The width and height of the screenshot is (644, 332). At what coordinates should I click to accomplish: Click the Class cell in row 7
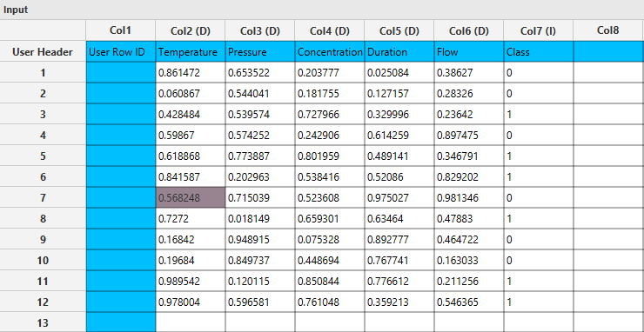(539, 198)
